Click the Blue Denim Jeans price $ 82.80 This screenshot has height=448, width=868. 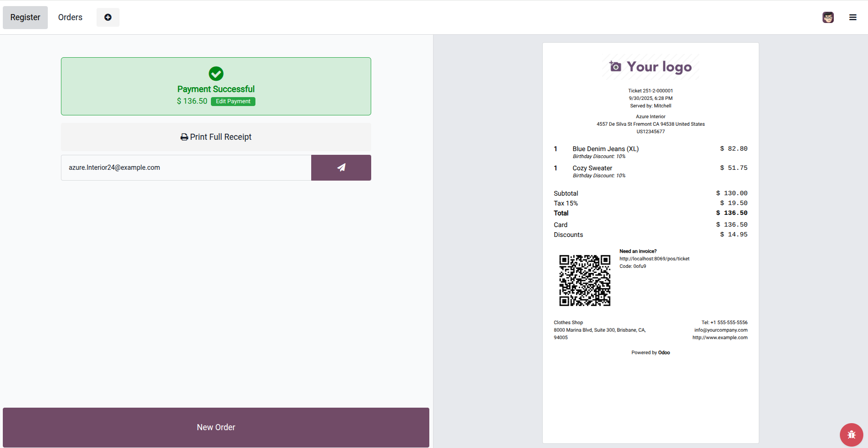click(733, 149)
